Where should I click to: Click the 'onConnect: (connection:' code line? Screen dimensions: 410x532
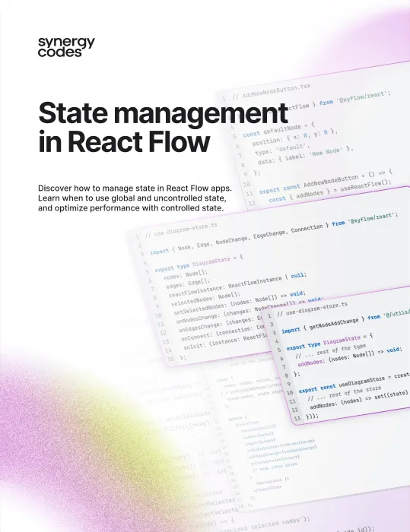pyautogui.click(x=223, y=333)
